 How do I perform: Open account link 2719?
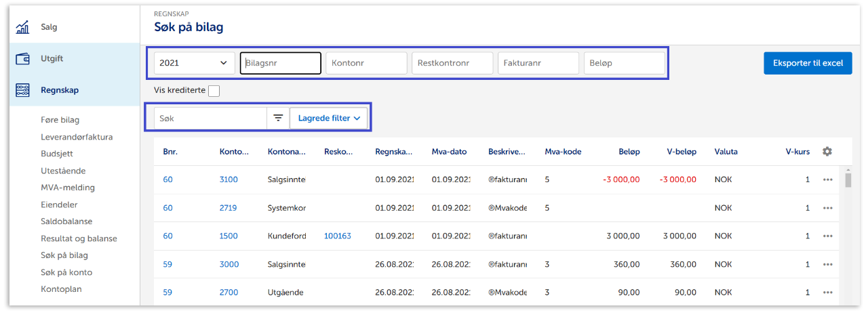(228, 208)
